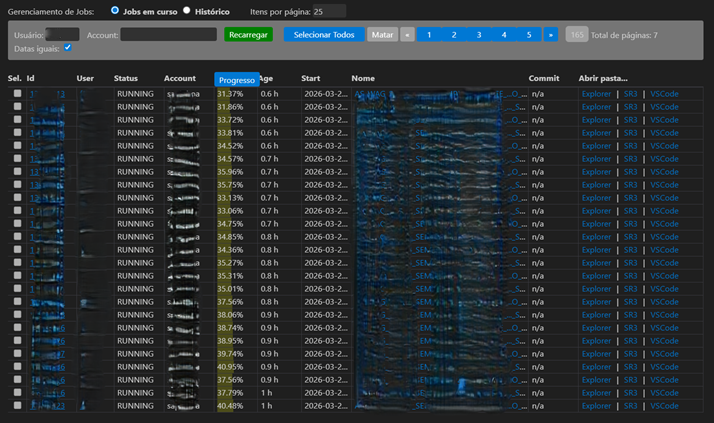Screen dimensions: 714x423
Task: Check the box for the 33.72% job
Action: (17, 119)
